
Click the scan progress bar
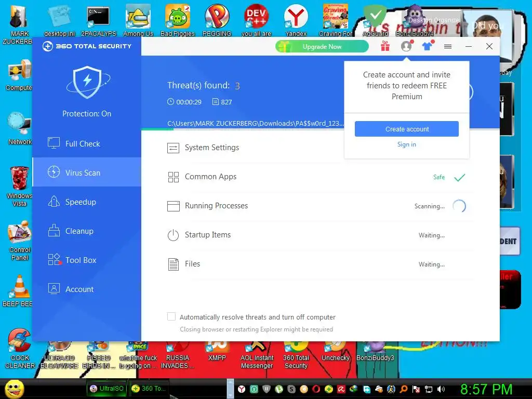[x=243, y=129]
